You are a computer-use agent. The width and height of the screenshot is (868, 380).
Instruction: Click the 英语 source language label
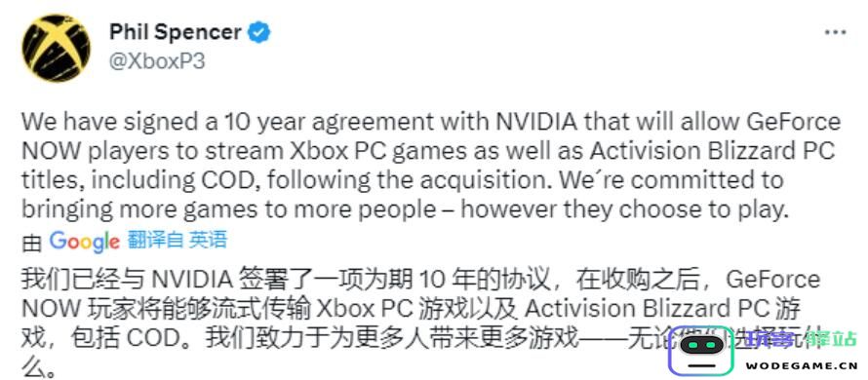pos(208,240)
